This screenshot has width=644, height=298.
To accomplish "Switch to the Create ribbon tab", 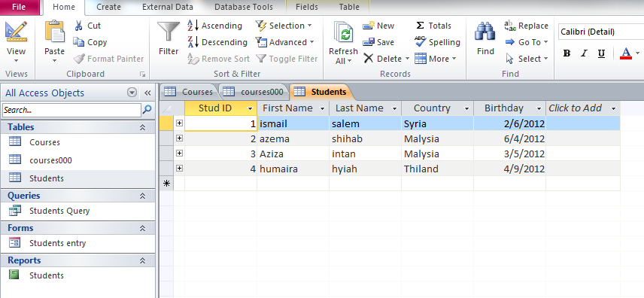I will pyautogui.click(x=108, y=7).
